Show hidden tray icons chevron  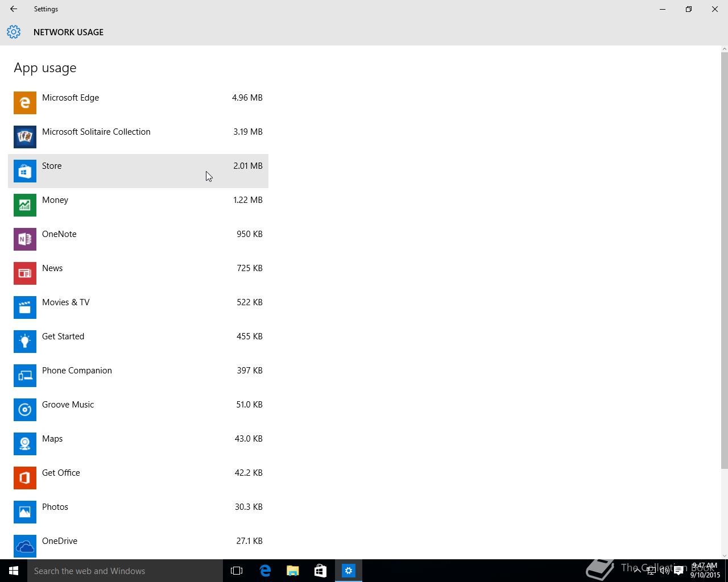point(638,571)
